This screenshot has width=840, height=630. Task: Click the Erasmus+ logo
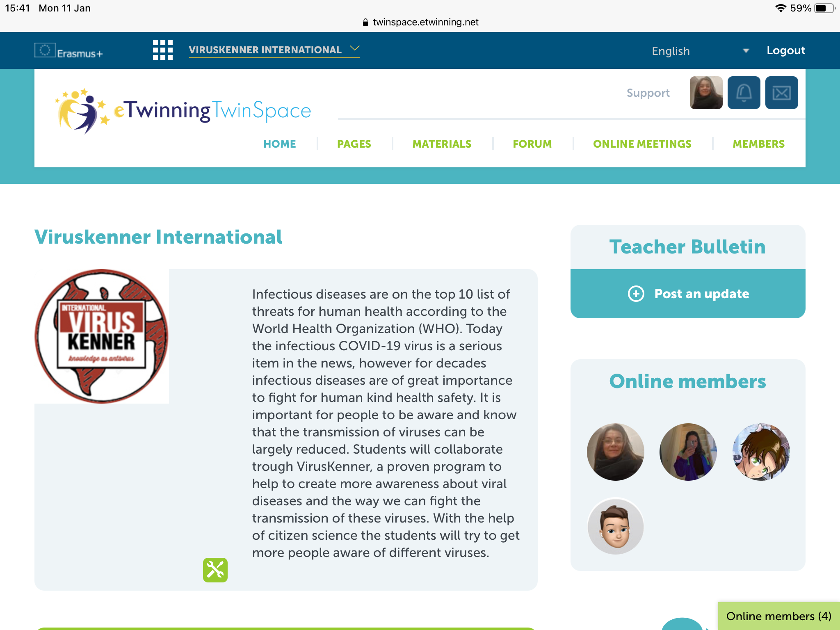[x=68, y=51]
